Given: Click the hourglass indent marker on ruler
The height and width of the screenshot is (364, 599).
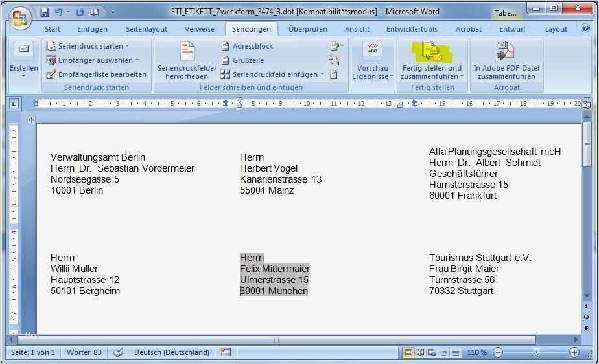Looking at the screenshot, I should click(x=239, y=104).
